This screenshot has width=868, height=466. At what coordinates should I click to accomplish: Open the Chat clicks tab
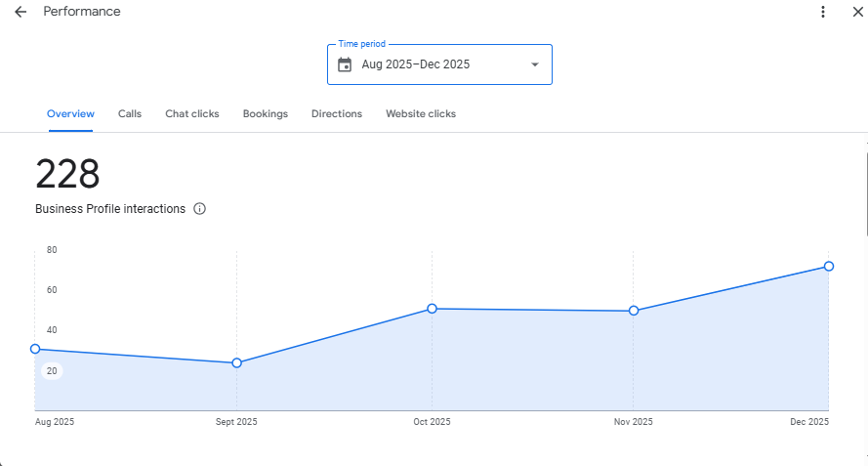coord(192,113)
